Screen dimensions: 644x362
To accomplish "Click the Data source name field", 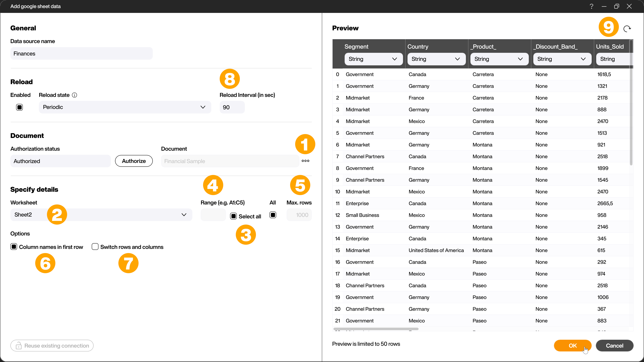I will (82, 53).
